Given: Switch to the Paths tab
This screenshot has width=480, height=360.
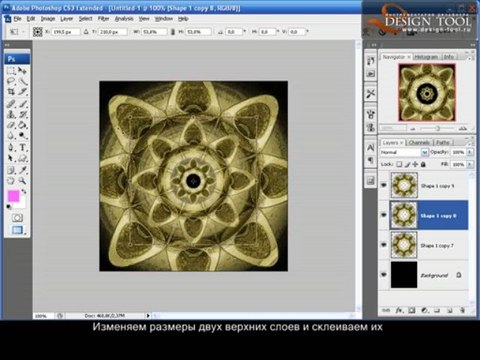Looking at the screenshot, I should pyautogui.click(x=443, y=143).
